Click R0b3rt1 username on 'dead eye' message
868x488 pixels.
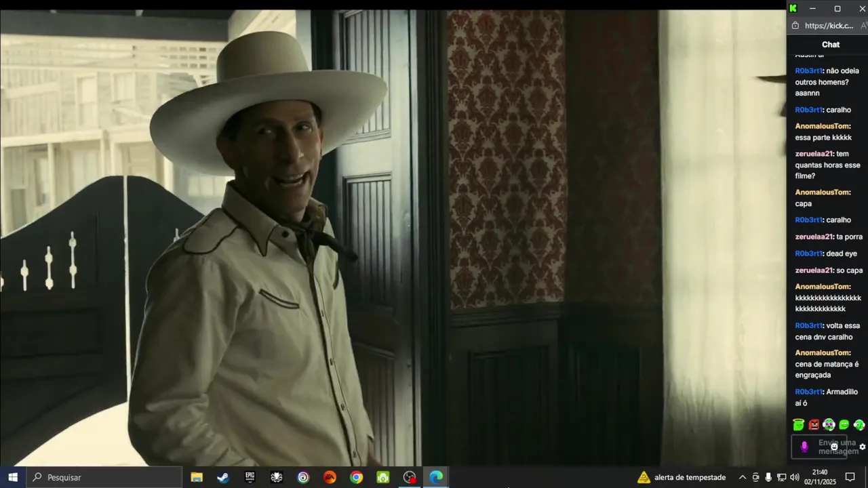[808, 253]
